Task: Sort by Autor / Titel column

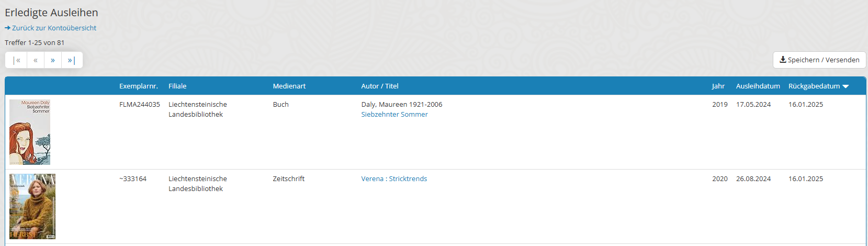Action: click(379, 86)
